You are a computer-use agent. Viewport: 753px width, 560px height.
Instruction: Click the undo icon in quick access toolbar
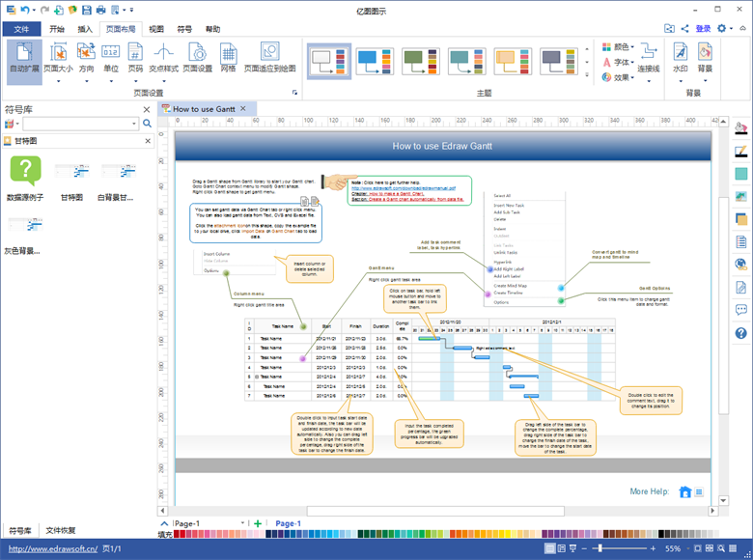(x=25, y=10)
